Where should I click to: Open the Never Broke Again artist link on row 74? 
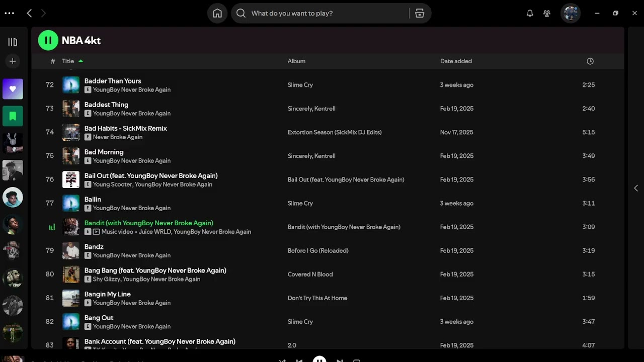pyautogui.click(x=118, y=137)
